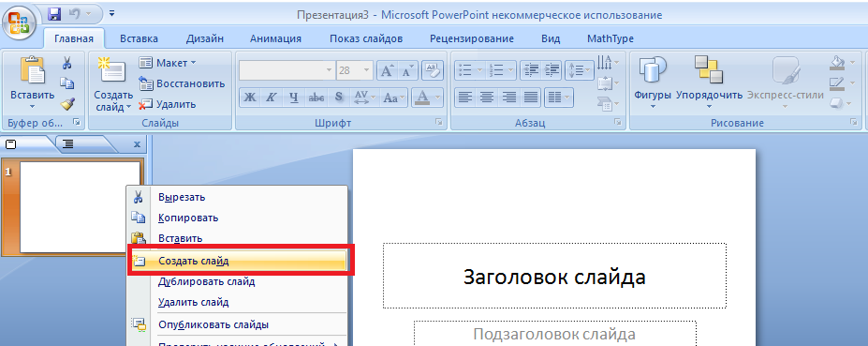Decrease list indent level
The width and height of the screenshot is (868, 346).
(x=531, y=70)
